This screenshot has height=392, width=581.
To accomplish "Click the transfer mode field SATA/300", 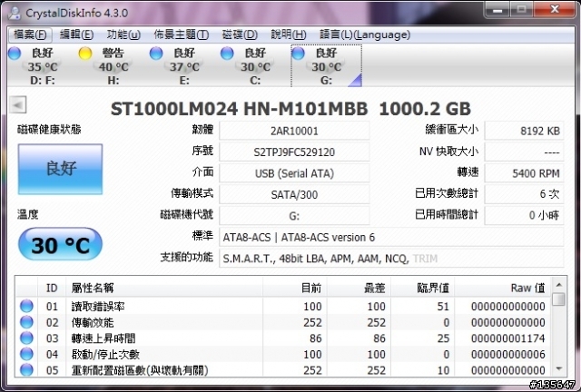I will coord(294,194).
